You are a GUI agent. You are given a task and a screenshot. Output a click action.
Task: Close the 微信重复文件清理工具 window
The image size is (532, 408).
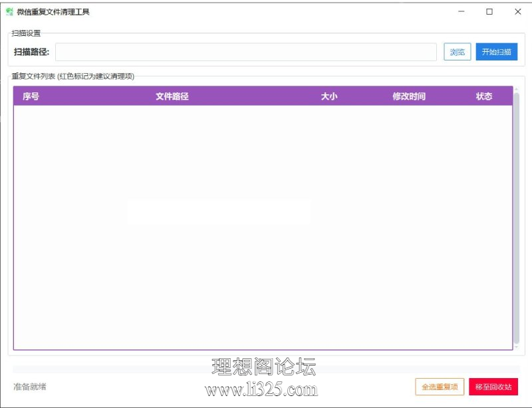click(x=518, y=11)
